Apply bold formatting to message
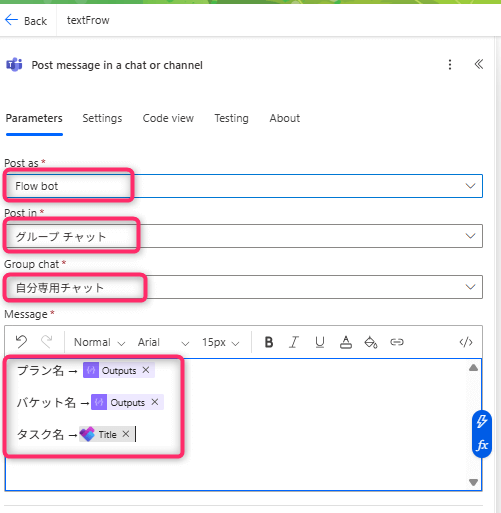 (x=269, y=342)
